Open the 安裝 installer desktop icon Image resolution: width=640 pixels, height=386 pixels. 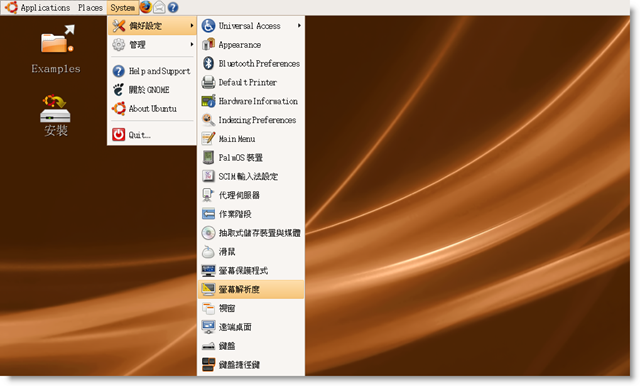56,115
